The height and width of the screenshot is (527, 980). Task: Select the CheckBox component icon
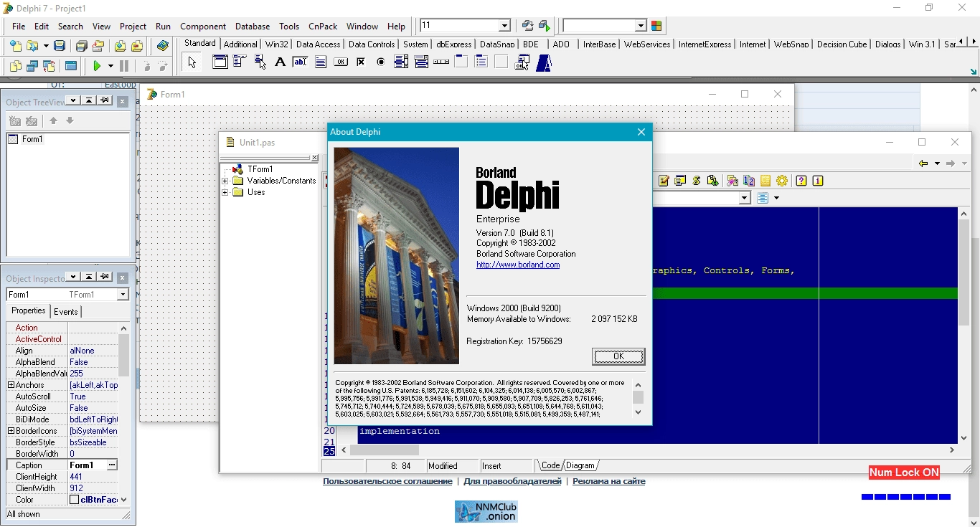pos(361,62)
